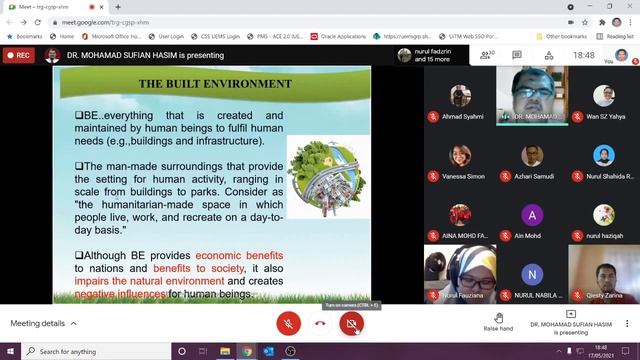Open the activities shapes icon

click(549, 56)
